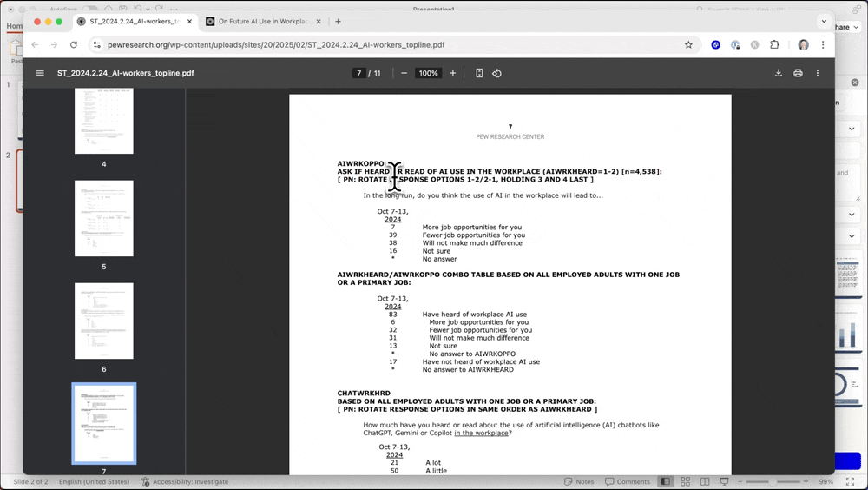Open page 6 thumbnail
This screenshot has width=868, height=490.
click(x=104, y=321)
